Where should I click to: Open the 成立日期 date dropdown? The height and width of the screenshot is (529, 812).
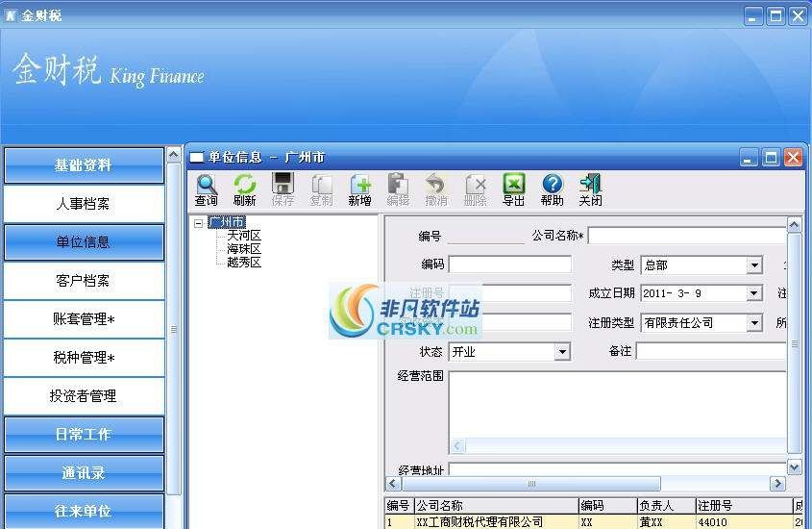pyautogui.click(x=754, y=293)
